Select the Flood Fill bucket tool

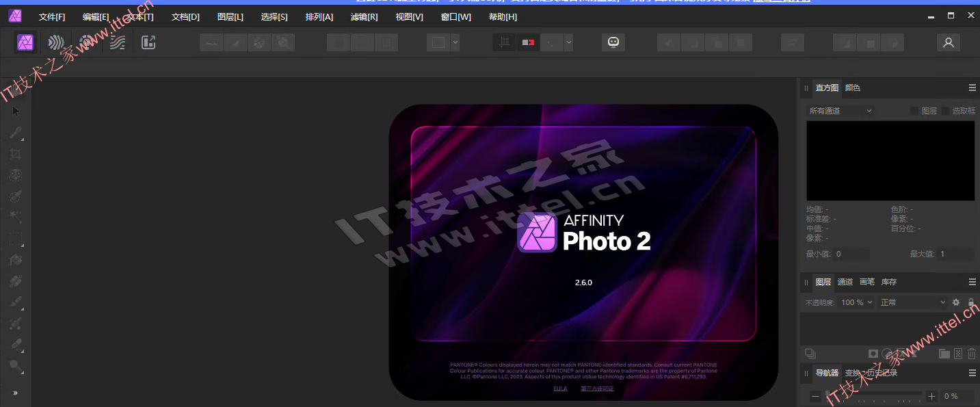pyautogui.click(x=16, y=260)
